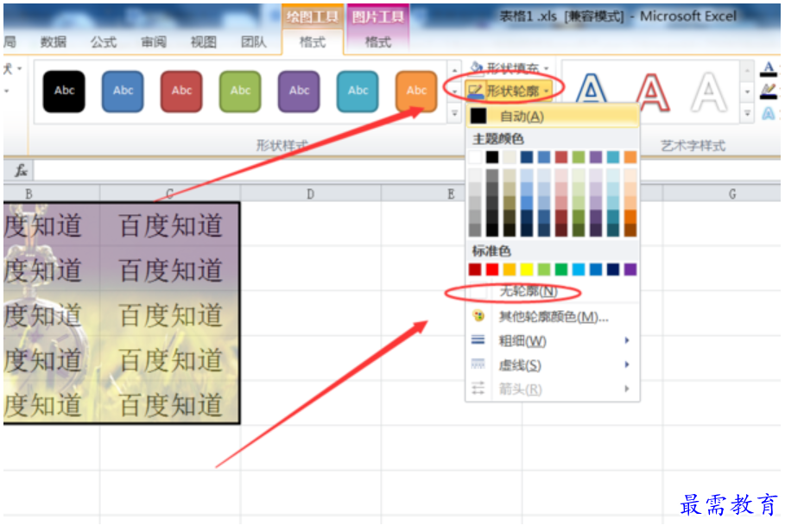The height and width of the screenshot is (532, 785).
Task: Pick standard light blue color swatch
Action: [579, 269]
